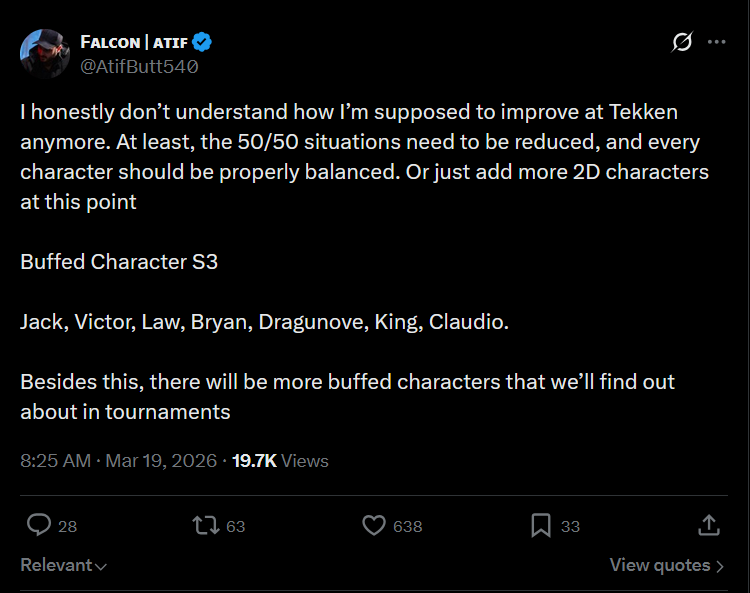Image resolution: width=750 pixels, height=593 pixels.
Task: Click the Grok icon on the post
Action: click(x=683, y=42)
